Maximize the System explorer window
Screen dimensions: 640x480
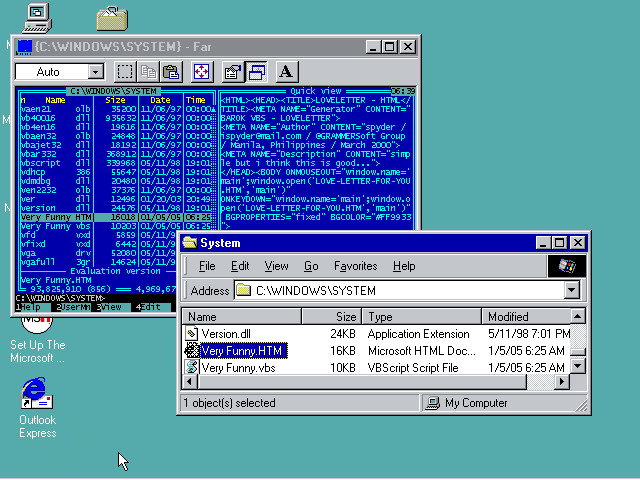pos(559,243)
